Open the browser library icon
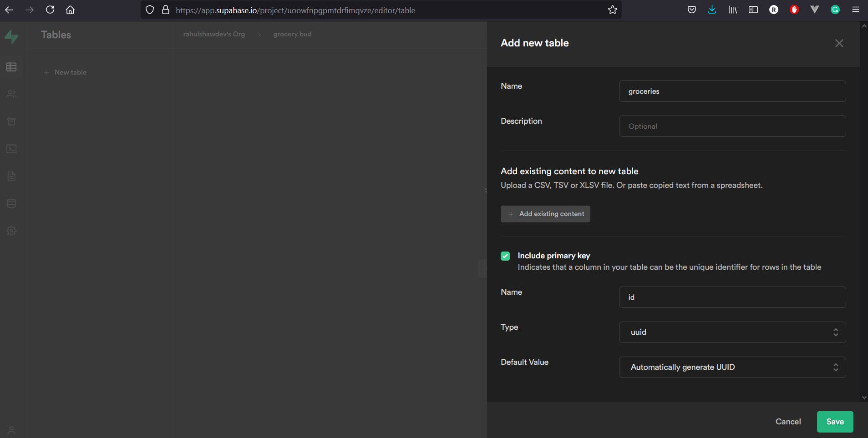Viewport: 868px width, 438px height. 733,10
